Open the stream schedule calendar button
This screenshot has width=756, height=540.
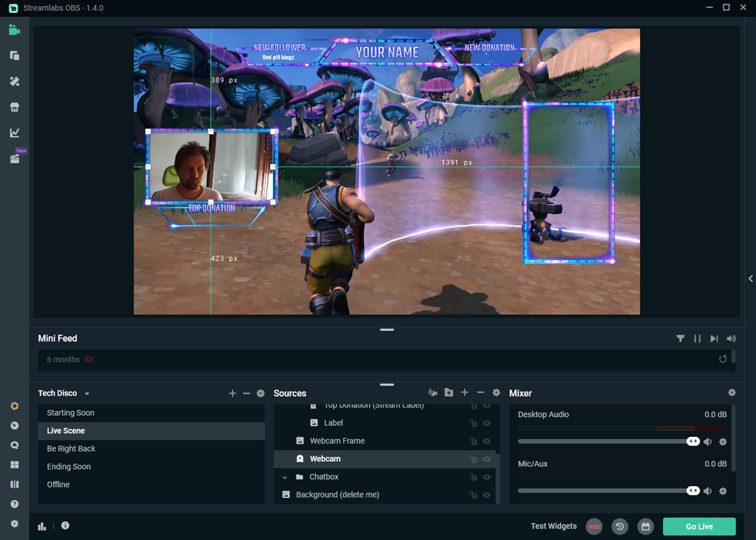pyautogui.click(x=645, y=526)
